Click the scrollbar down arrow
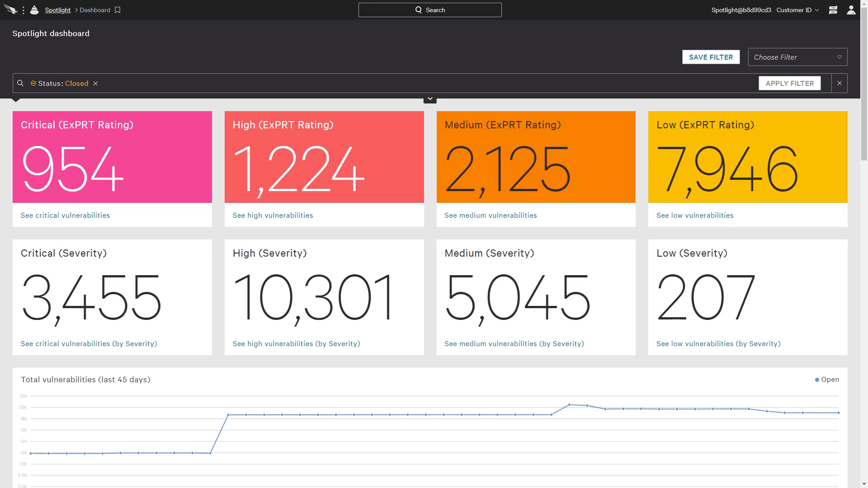Image resolution: width=868 pixels, height=488 pixels. coord(864,484)
